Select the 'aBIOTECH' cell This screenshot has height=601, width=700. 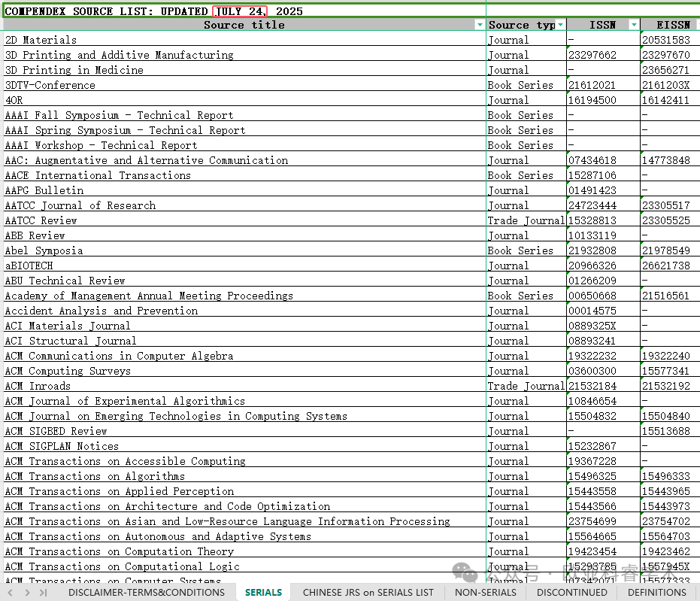point(244,266)
